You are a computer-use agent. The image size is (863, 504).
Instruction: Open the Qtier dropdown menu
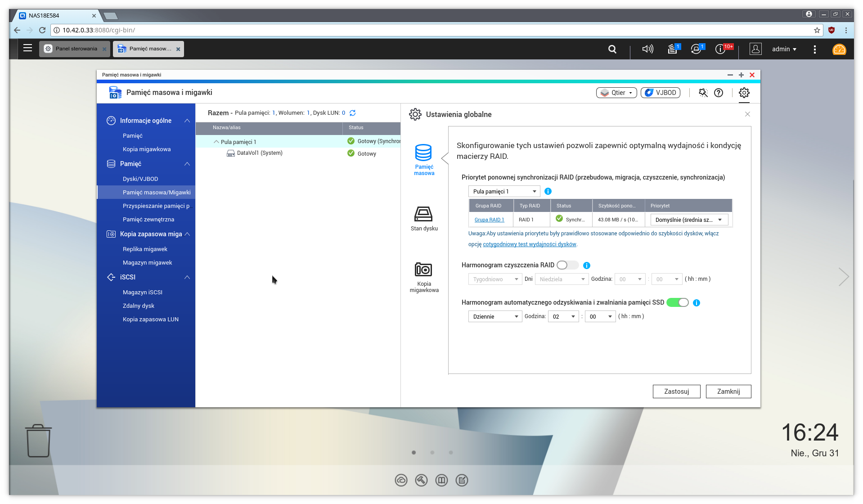point(616,93)
